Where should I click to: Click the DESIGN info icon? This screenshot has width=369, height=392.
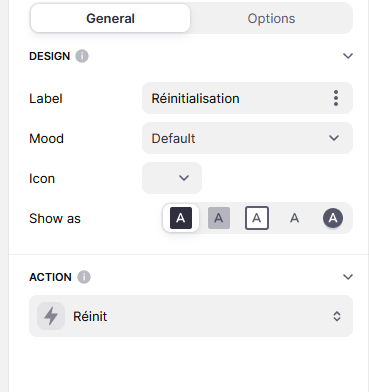click(82, 56)
